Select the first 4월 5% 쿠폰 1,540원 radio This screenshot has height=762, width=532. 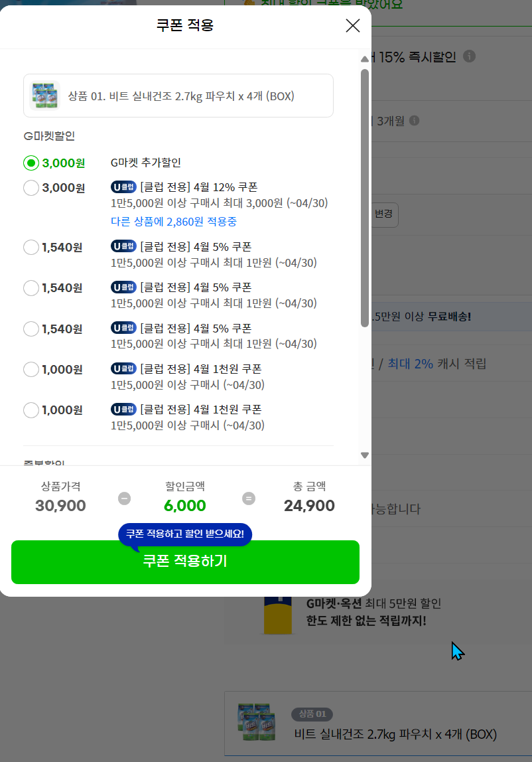click(x=31, y=248)
